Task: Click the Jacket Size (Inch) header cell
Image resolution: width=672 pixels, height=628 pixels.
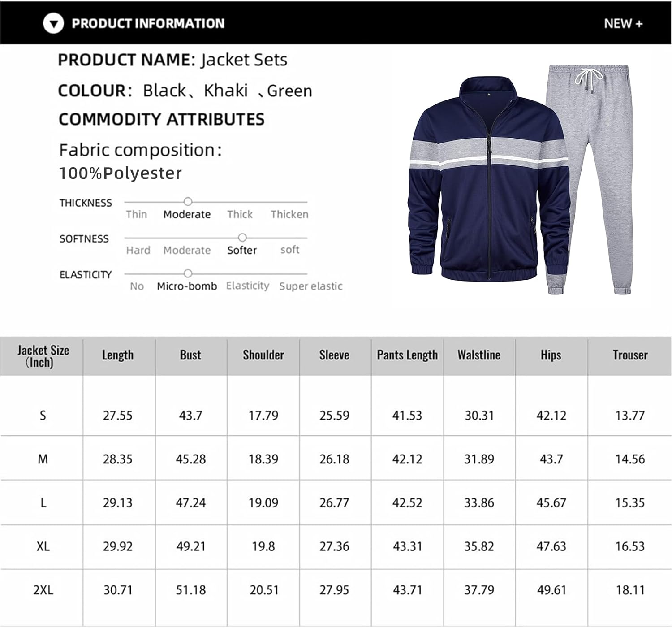Action: 43,356
